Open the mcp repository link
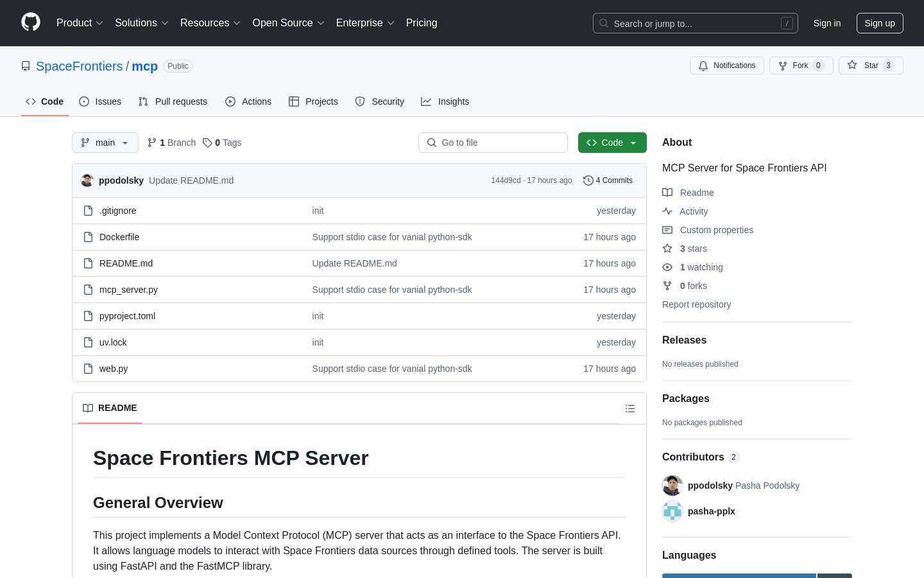Viewport: 924px width, 578px height. coord(145,66)
